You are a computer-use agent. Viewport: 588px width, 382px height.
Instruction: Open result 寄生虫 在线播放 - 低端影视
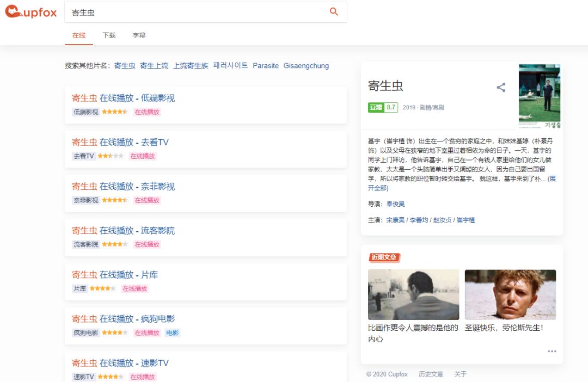pos(124,98)
